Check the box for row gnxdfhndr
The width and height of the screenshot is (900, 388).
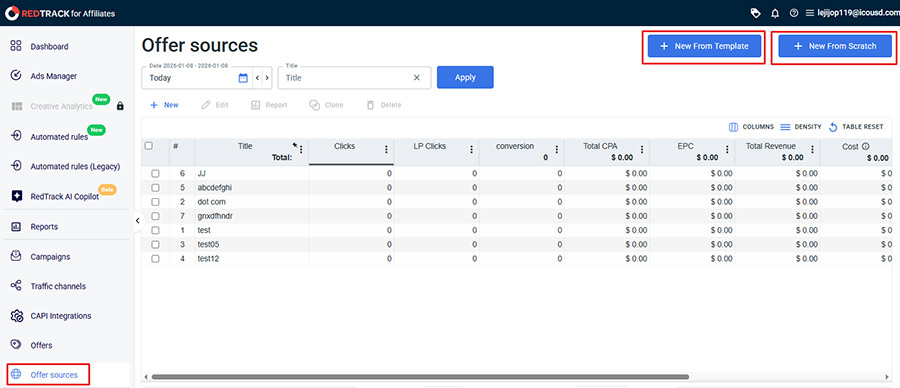(155, 216)
